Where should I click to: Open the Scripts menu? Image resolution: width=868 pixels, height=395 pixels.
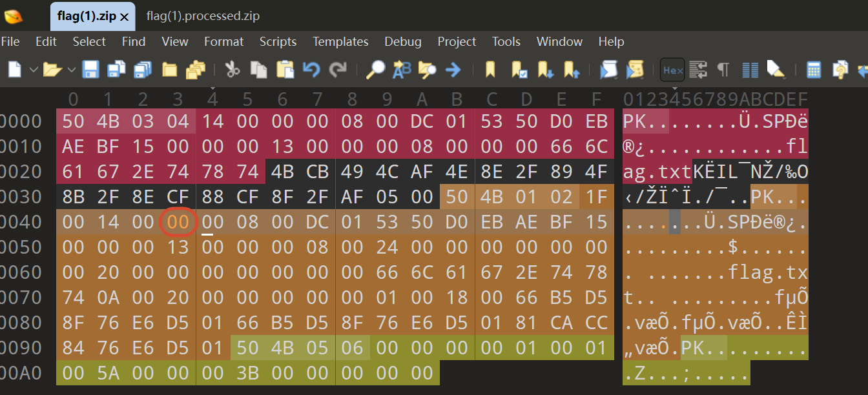point(278,41)
